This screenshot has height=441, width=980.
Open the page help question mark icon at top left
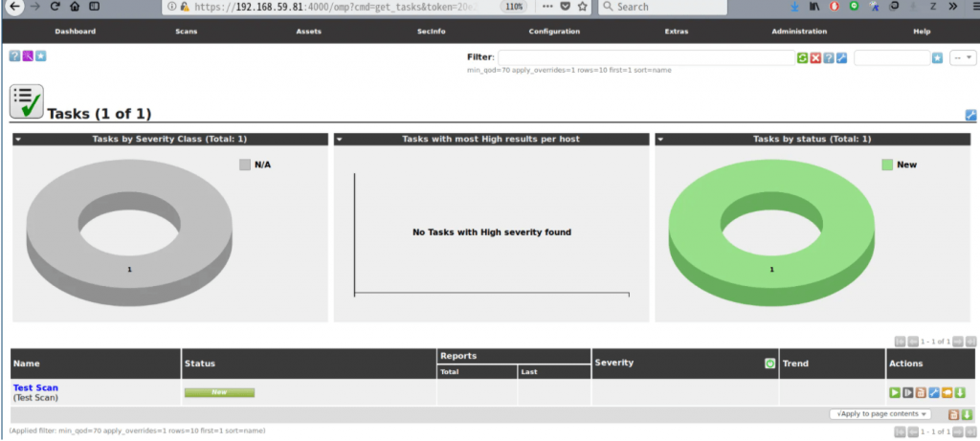pyautogui.click(x=14, y=56)
